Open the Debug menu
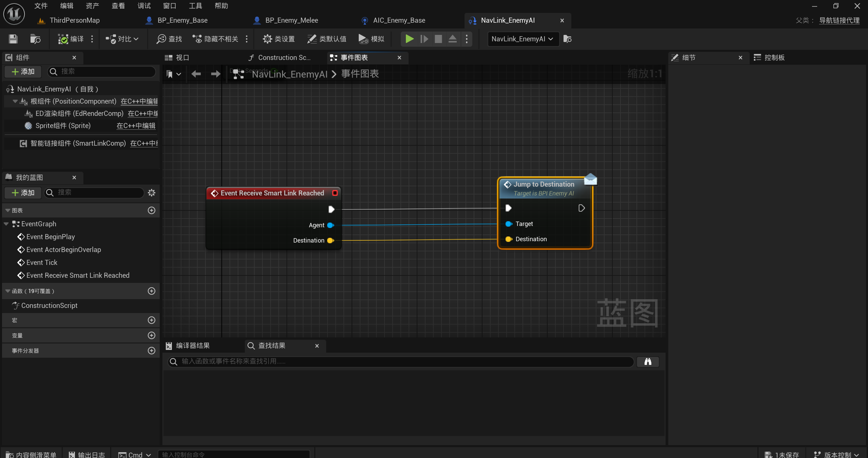Viewport: 868px width, 458px height. tap(144, 6)
